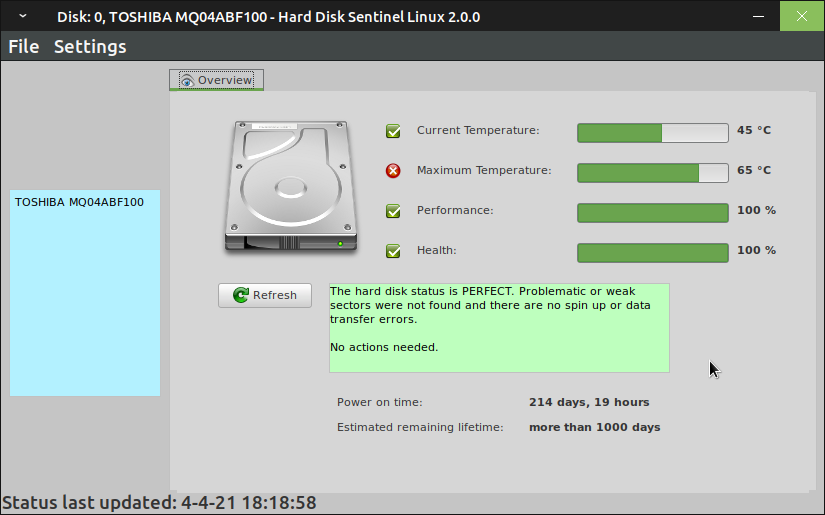This screenshot has height=515, width=825.
Task: Click the green disk status message box
Action: (x=499, y=328)
